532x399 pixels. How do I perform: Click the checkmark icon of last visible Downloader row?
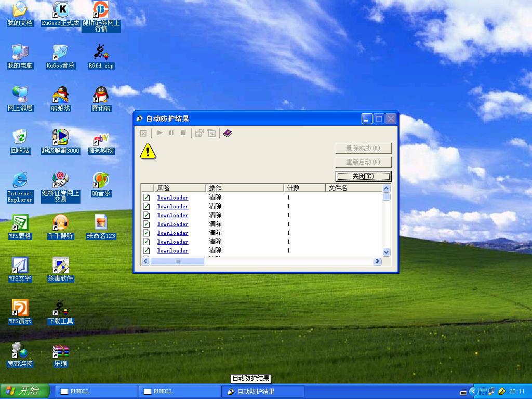[x=147, y=250]
